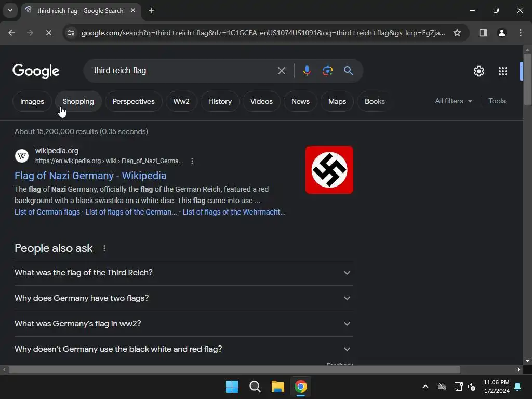532x399 pixels.
Task: Open the notification bell in the taskbar
Action: (518, 387)
